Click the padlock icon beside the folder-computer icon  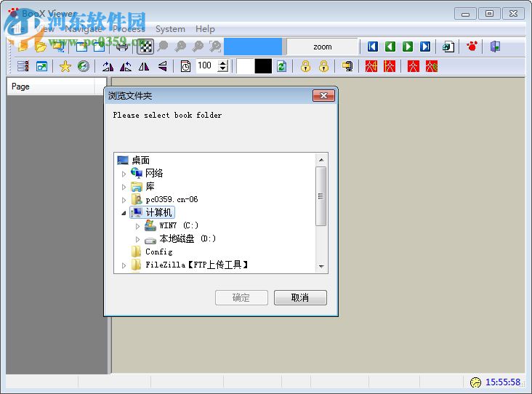323,66
